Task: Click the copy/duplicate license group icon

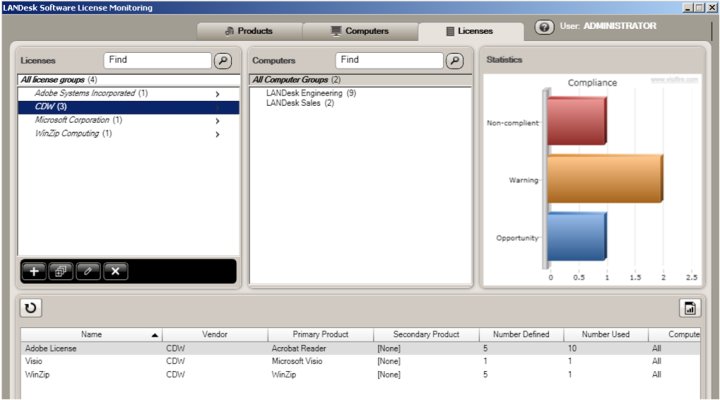Action: point(61,271)
